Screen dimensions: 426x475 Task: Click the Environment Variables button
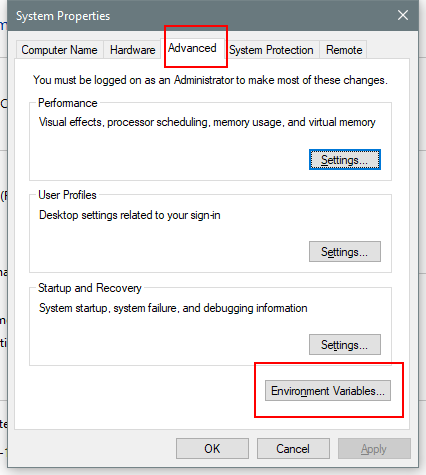[328, 391]
